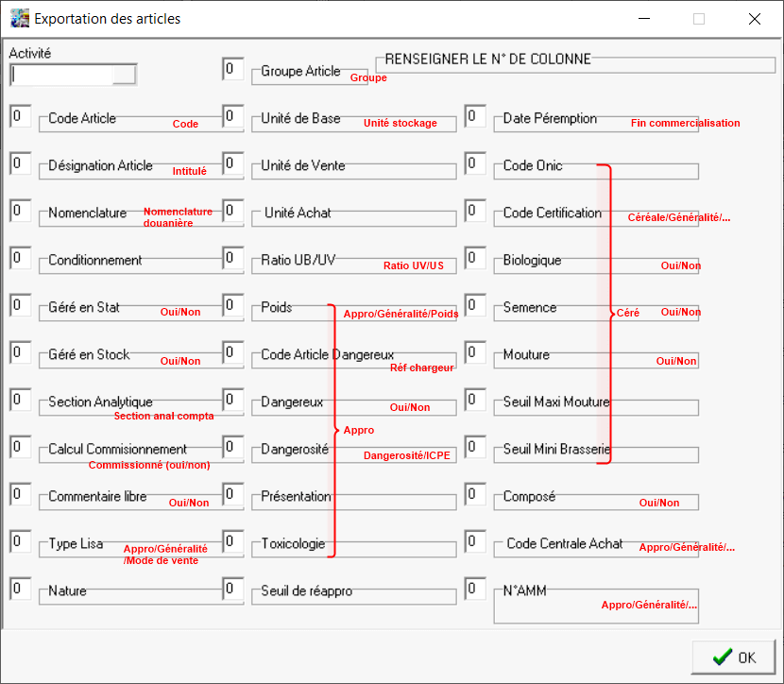784x684 pixels.
Task: Focus the number box beside Désignation Article
Action: click(20, 163)
